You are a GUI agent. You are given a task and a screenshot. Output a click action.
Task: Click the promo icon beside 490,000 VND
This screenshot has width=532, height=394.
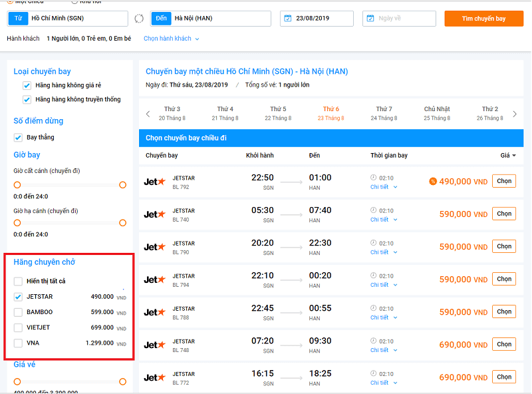click(x=433, y=182)
